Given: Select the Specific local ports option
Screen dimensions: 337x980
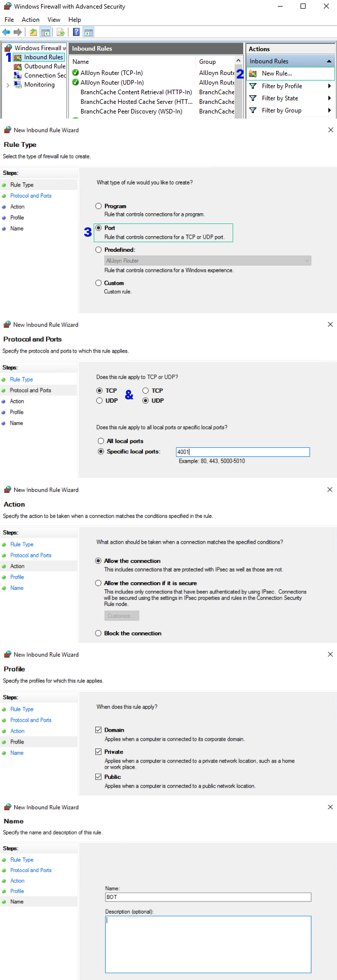Looking at the screenshot, I should (x=101, y=451).
